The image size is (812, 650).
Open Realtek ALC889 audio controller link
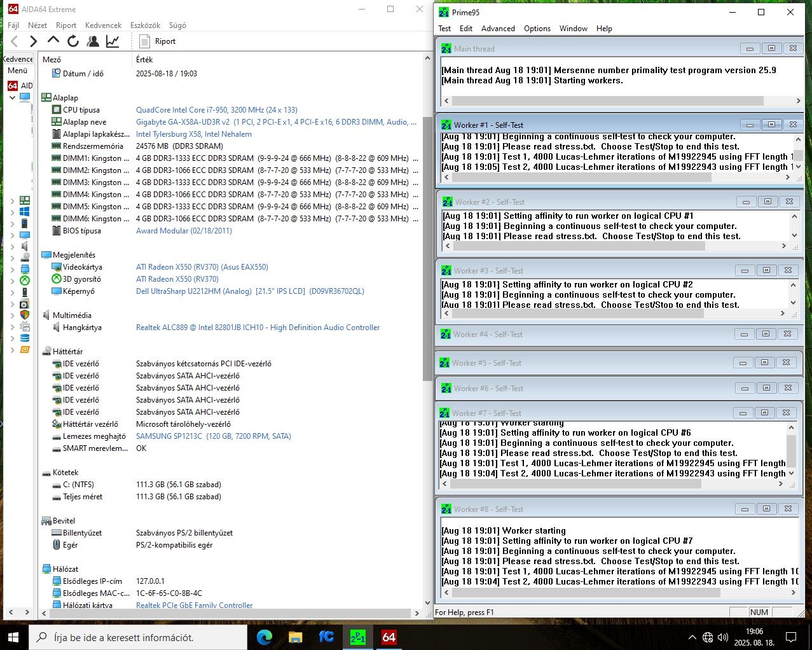[258, 328]
